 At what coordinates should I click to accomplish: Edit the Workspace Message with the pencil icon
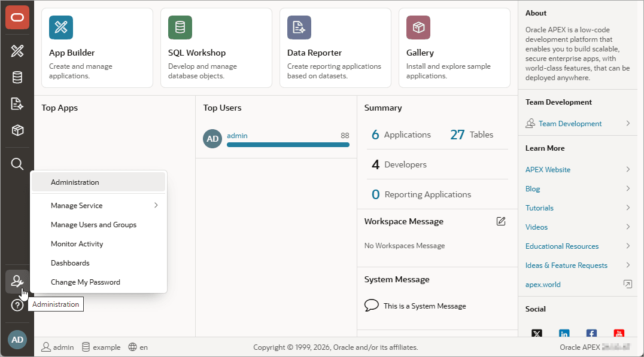501,221
